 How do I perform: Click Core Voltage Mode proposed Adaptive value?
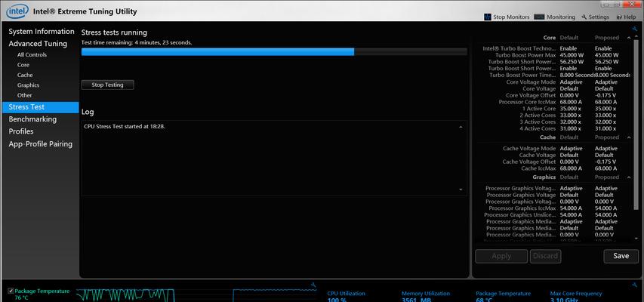pos(605,82)
